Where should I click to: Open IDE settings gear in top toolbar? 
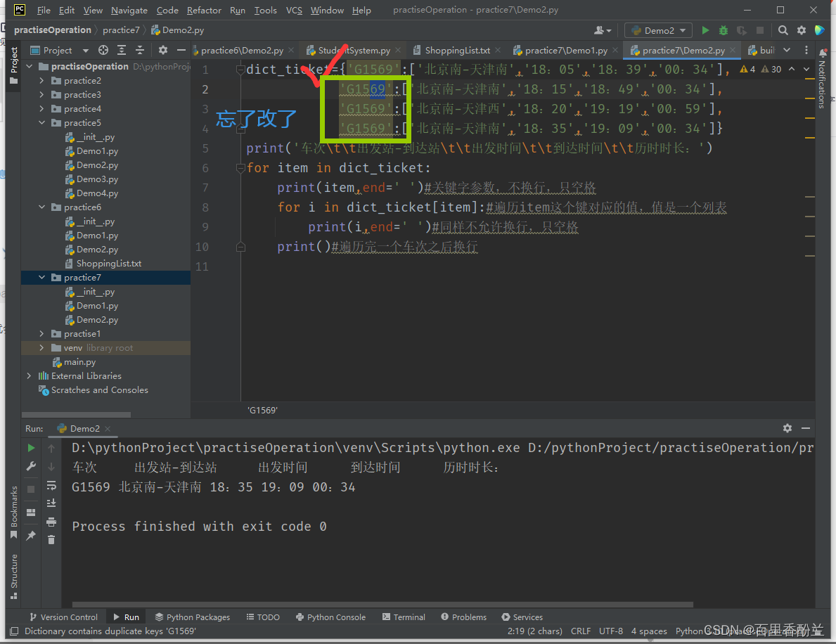[x=802, y=30]
